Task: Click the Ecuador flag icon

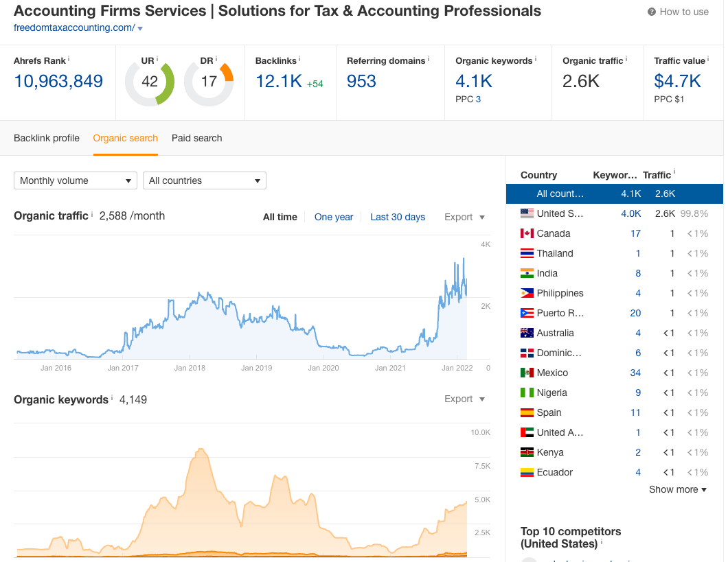Action: pyautogui.click(x=527, y=473)
